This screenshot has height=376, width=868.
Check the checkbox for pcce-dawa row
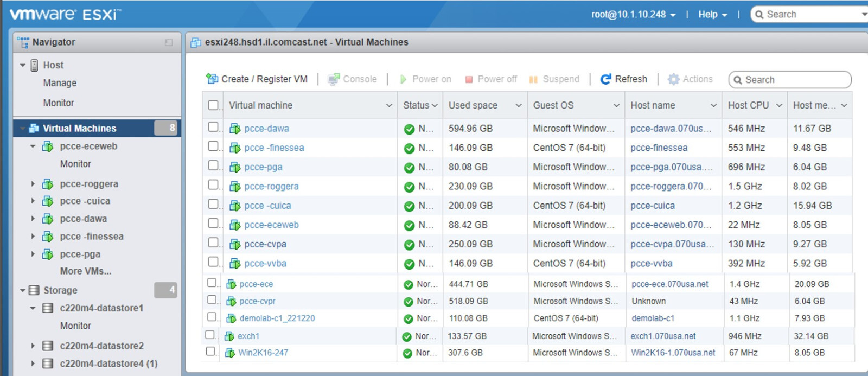[x=213, y=127]
